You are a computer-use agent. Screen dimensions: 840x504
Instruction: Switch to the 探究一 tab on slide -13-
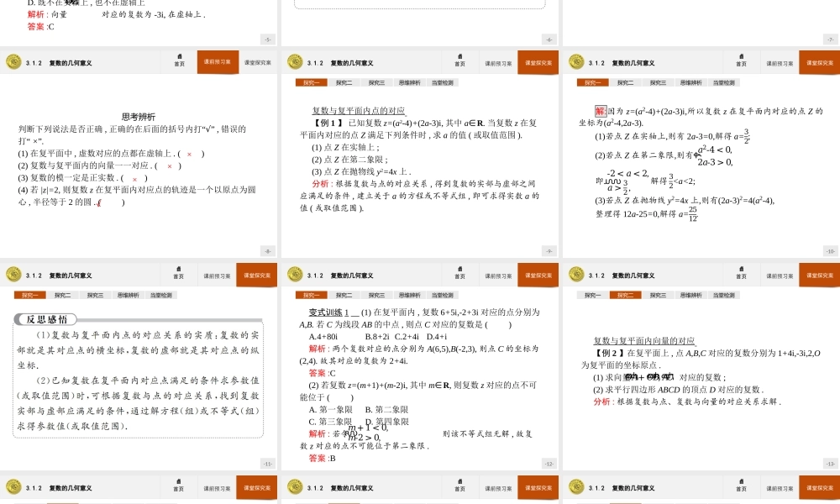click(592, 295)
